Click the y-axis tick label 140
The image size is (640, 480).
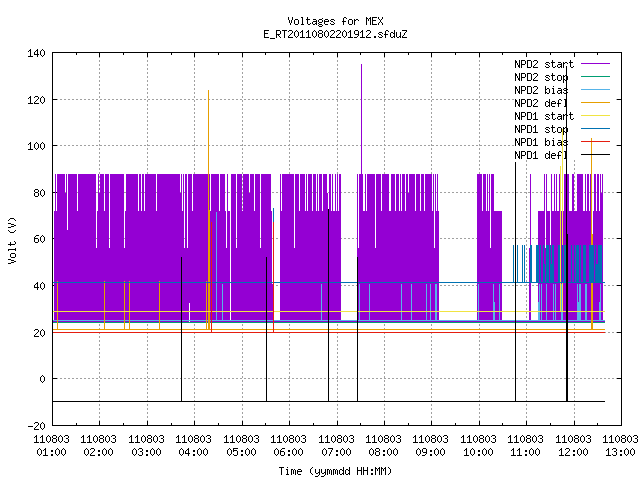pos(36,53)
